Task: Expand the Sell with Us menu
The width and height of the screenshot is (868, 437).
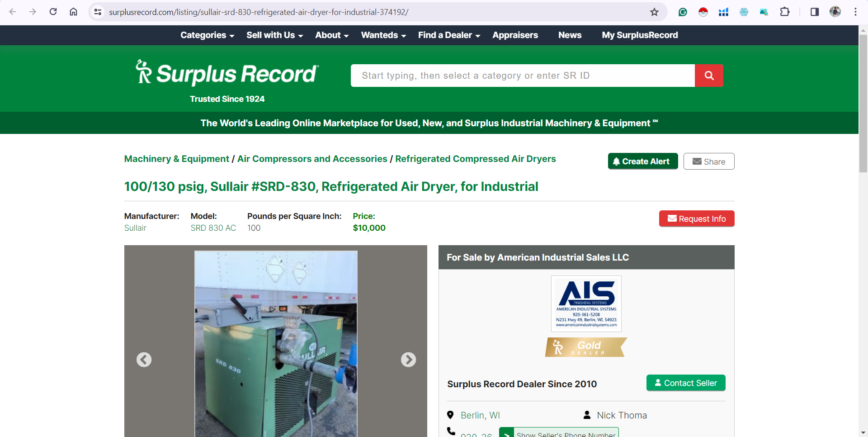Action: 274,35
